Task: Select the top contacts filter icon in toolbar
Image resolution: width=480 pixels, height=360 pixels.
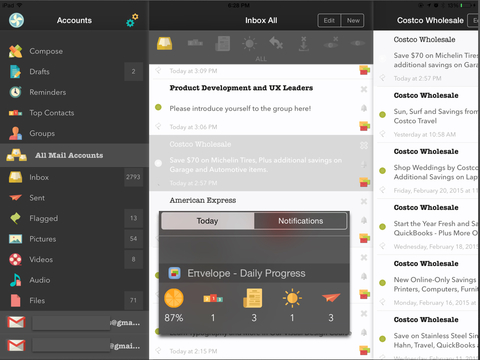Action: pyautogui.click(x=195, y=43)
